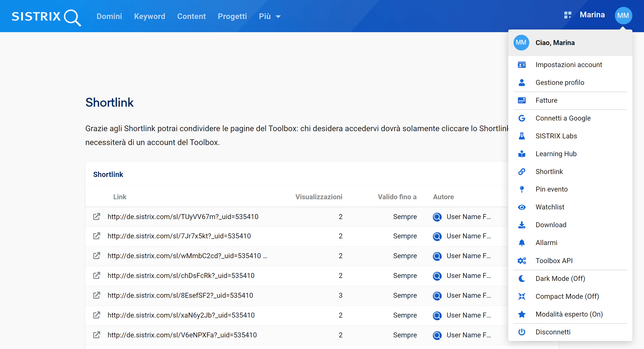Click the Gestione profilo person icon

[522, 83]
